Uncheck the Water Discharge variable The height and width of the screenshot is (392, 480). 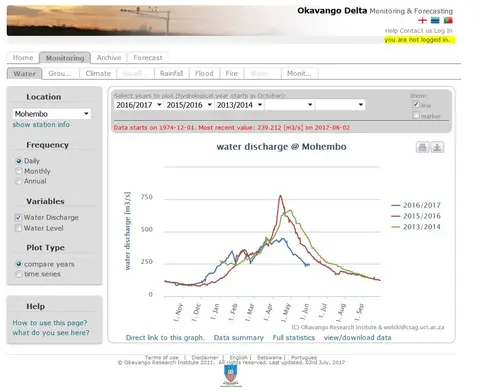(18, 218)
